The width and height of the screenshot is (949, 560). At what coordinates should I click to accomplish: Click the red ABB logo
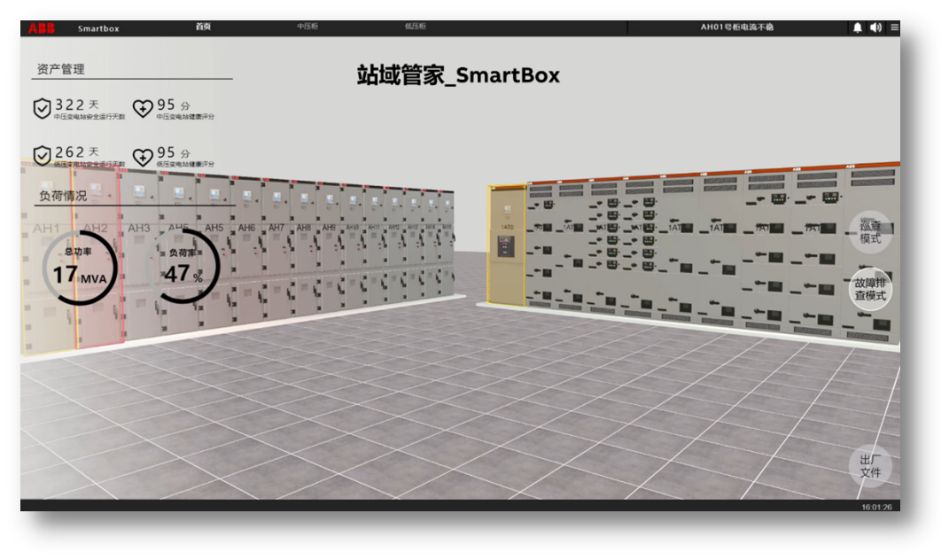41,27
